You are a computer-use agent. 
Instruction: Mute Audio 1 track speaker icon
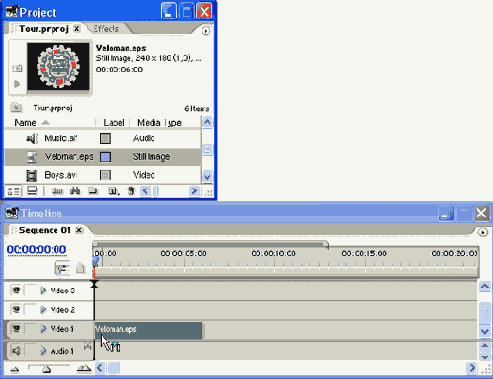(x=16, y=351)
